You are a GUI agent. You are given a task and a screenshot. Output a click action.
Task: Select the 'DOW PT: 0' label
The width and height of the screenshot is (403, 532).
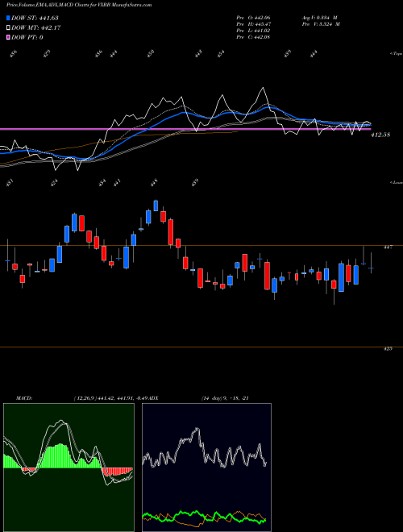coord(27,37)
